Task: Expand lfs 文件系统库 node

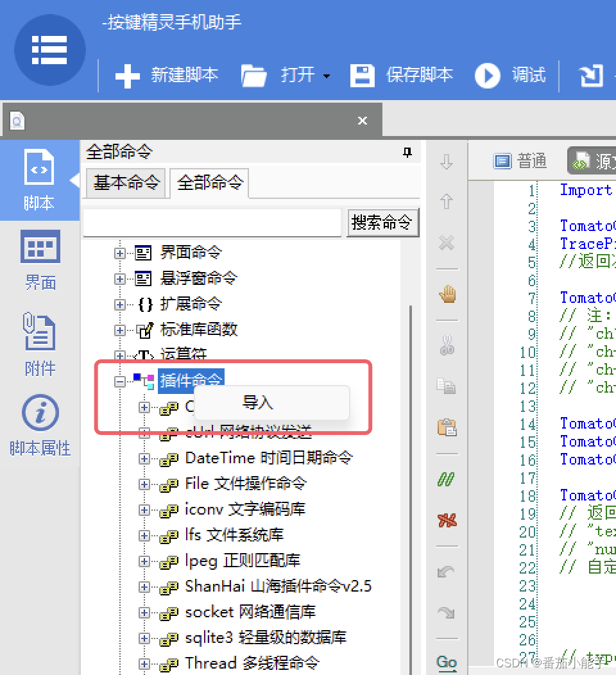Action: (144, 536)
